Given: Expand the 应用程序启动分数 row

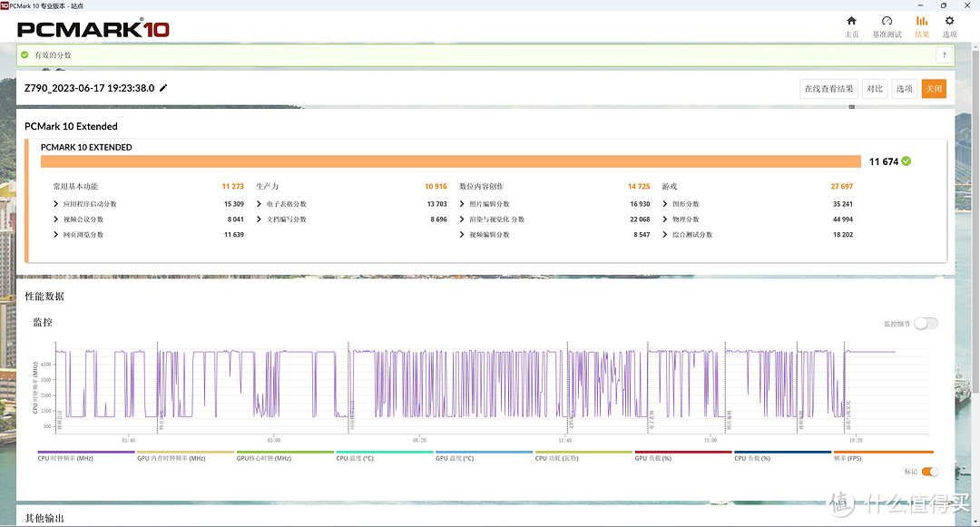Looking at the screenshot, I should 55,204.
